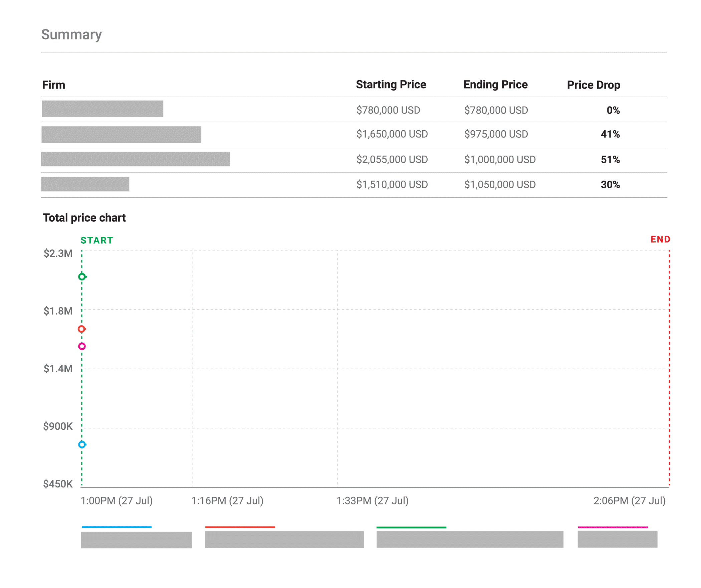
Task: Click the Ending Price column header
Action: [496, 85]
